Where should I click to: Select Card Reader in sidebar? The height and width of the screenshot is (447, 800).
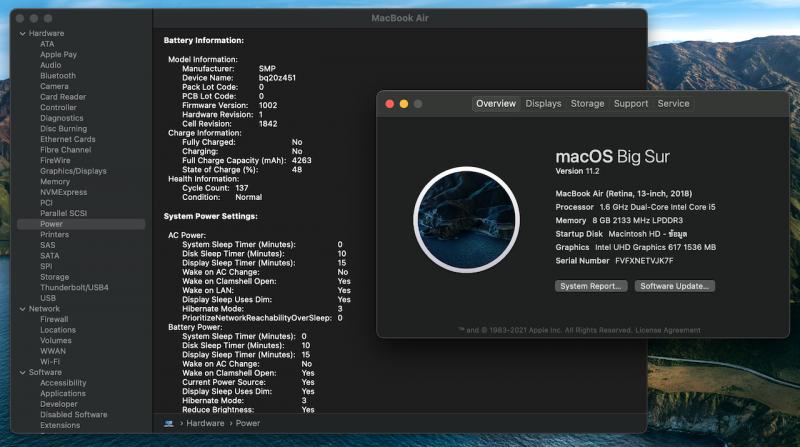(63, 97)
